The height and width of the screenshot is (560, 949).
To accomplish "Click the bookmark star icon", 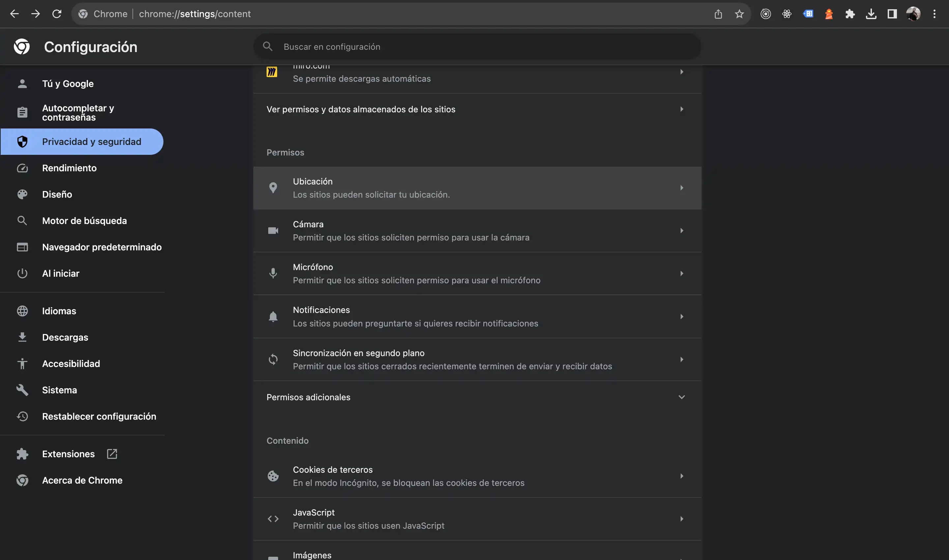I will tap(739, 14).
